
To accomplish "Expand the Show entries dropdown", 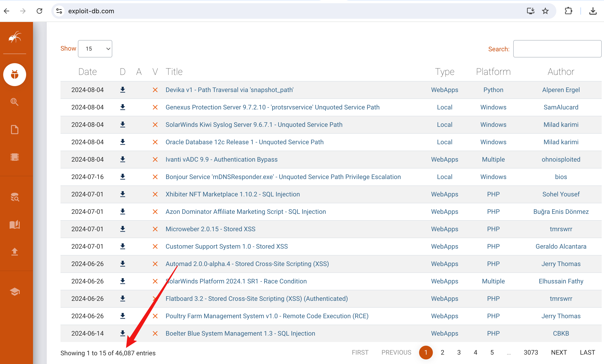I will pos(95,49).
